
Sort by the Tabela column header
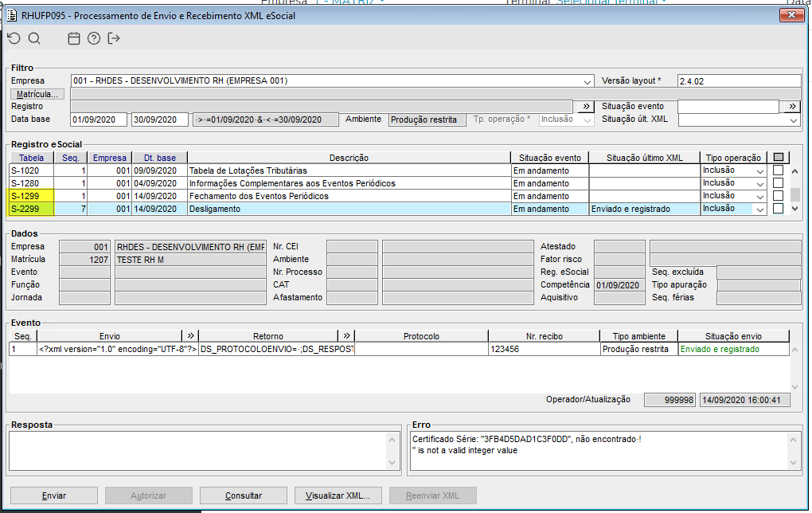coord(32,158)
